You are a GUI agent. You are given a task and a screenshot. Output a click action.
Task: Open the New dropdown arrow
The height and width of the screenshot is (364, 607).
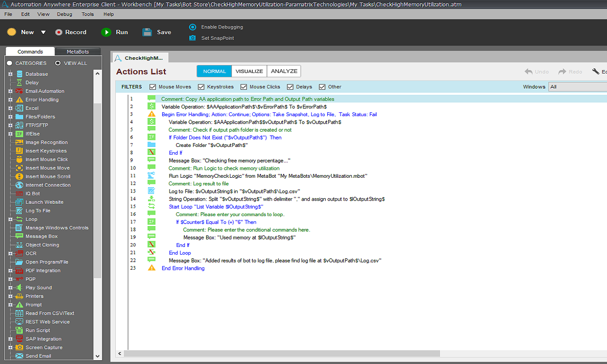(43, 32)
